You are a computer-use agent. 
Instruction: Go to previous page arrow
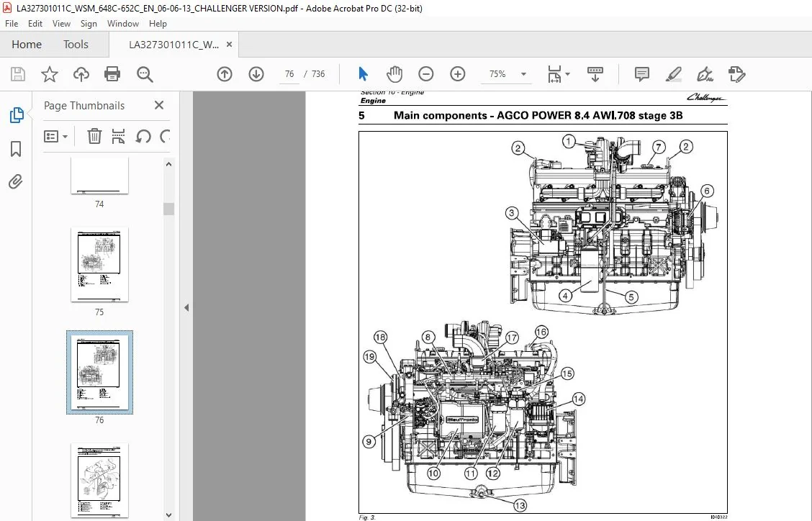click(x=224, y=74)
